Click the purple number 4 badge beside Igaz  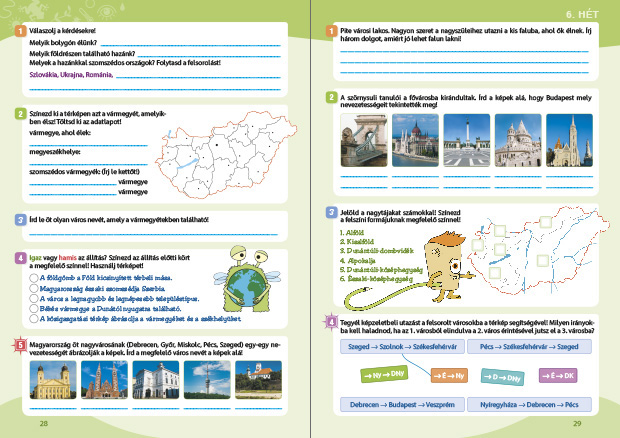[21, 256]
